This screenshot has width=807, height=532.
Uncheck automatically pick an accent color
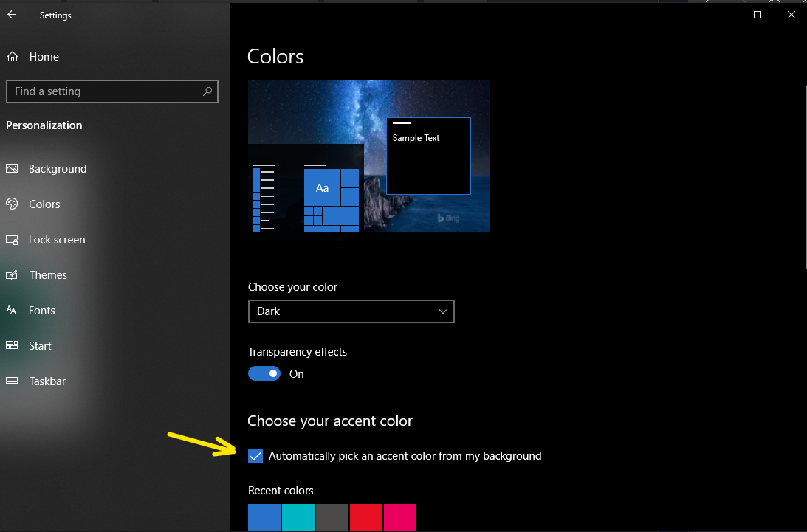tap(255, 455)
